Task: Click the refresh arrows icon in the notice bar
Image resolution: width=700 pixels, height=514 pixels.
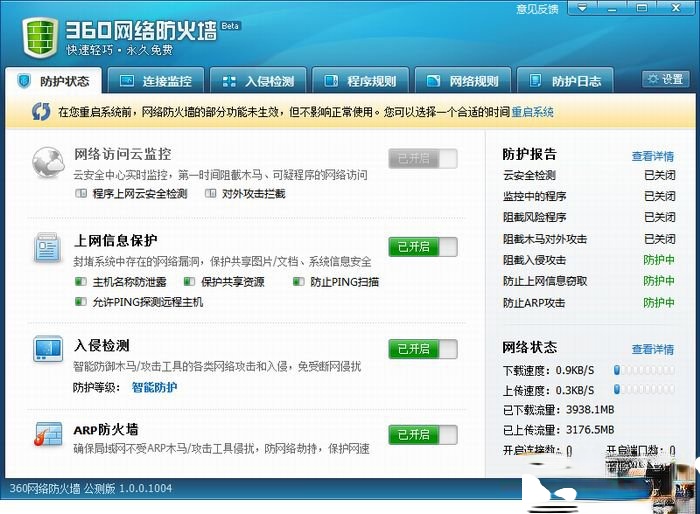Action: coord(41,112)
